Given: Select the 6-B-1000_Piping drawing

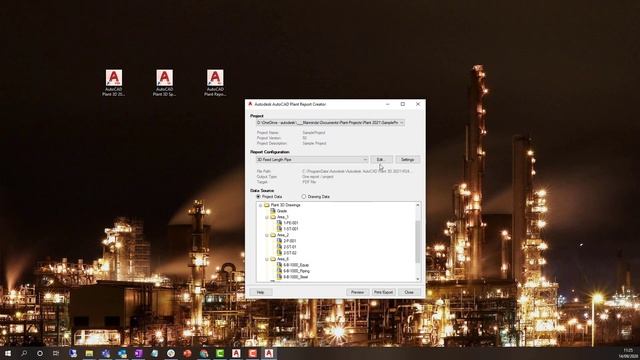Looking at the screenshot, I should pos(297,271).
